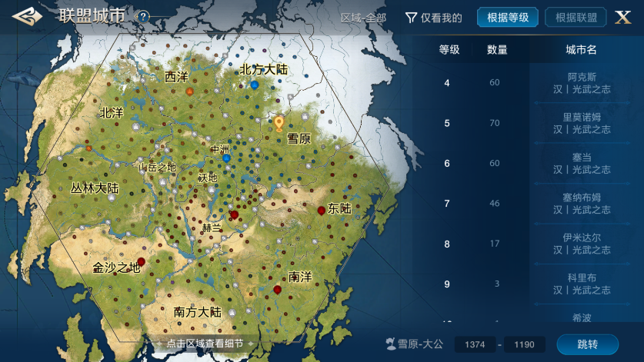Click the X coordinate field 1374
The width and height of the screenshot is (644, 362).
(x=475, y=344)
